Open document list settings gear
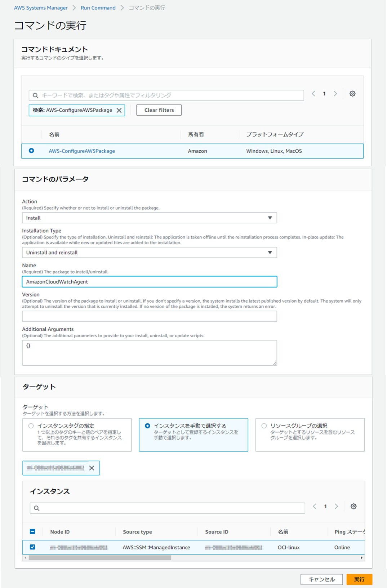 (353, 94)
